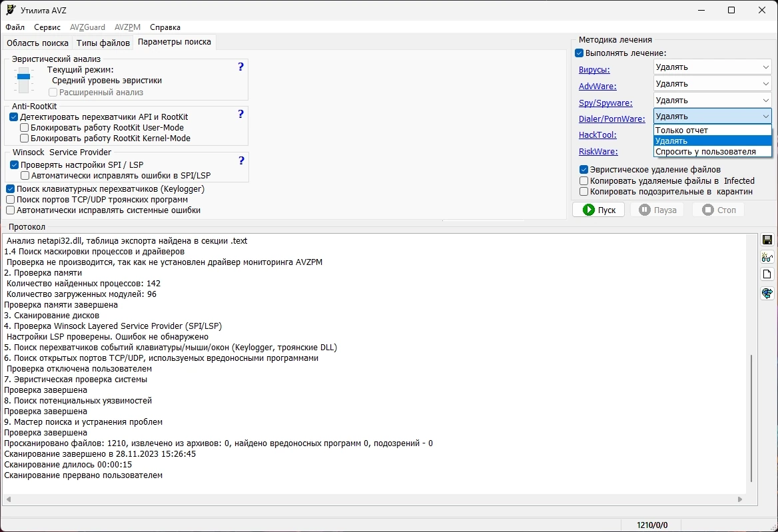This screenshot has width=778, height=532.
Task: Switch to the 'Область поиска' tab
Action: (x=38, y=43)
